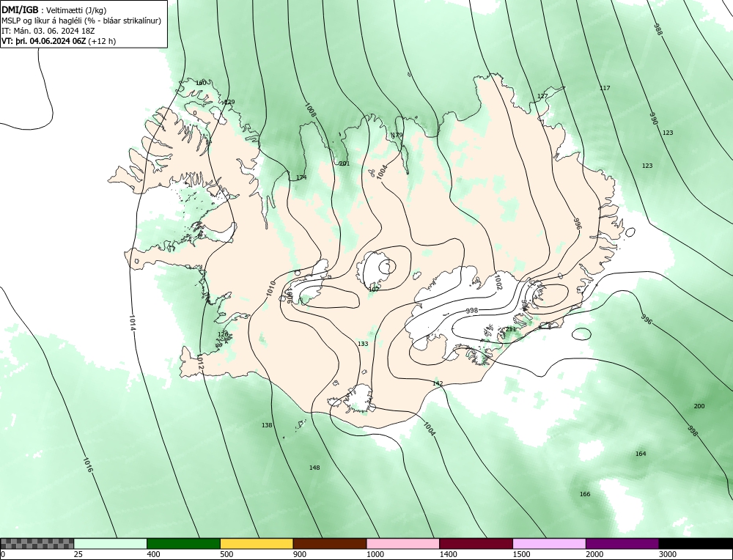733x560 pixels.
Task: Click the map value '200' over the southeast ocean
Action: [699, 406]
